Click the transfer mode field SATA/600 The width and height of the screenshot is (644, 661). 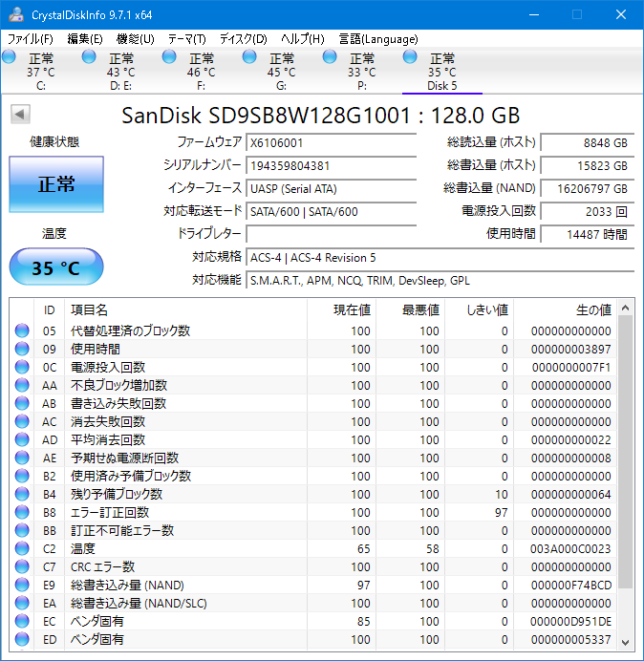coord(331,212)
